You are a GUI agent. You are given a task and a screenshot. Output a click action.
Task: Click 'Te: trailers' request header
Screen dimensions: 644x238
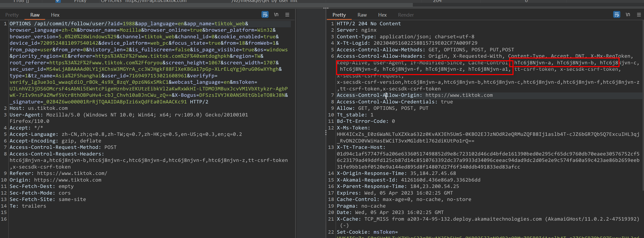pos(28,206)
